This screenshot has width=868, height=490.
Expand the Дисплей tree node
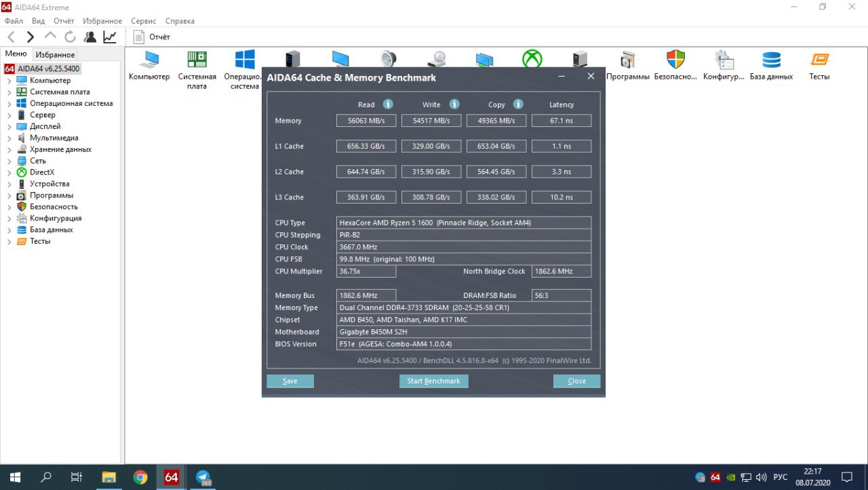pos(9,127)
